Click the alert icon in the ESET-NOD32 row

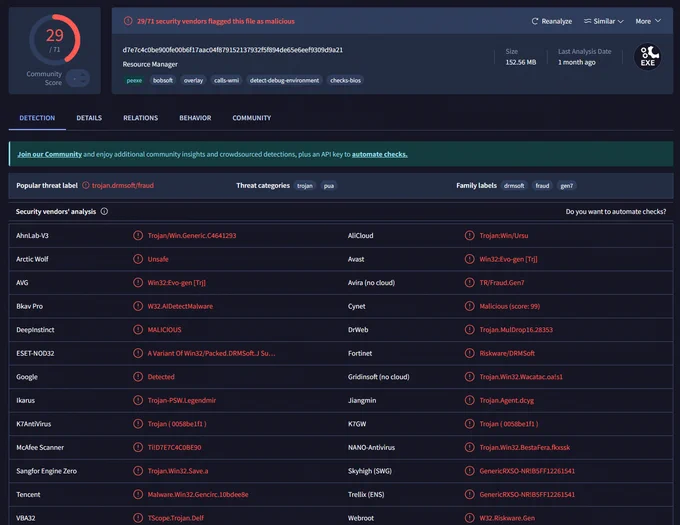pyautogui.click(x=138, y=353)
